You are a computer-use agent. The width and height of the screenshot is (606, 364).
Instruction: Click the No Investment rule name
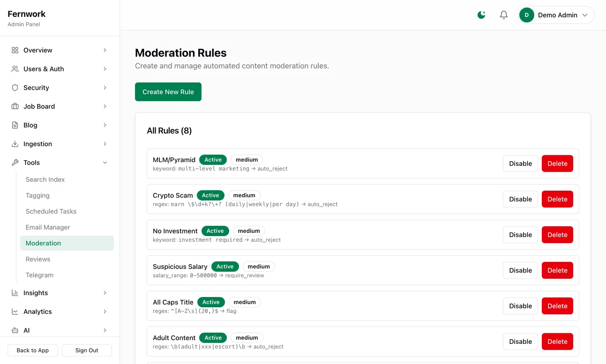[x=175, y=231]
